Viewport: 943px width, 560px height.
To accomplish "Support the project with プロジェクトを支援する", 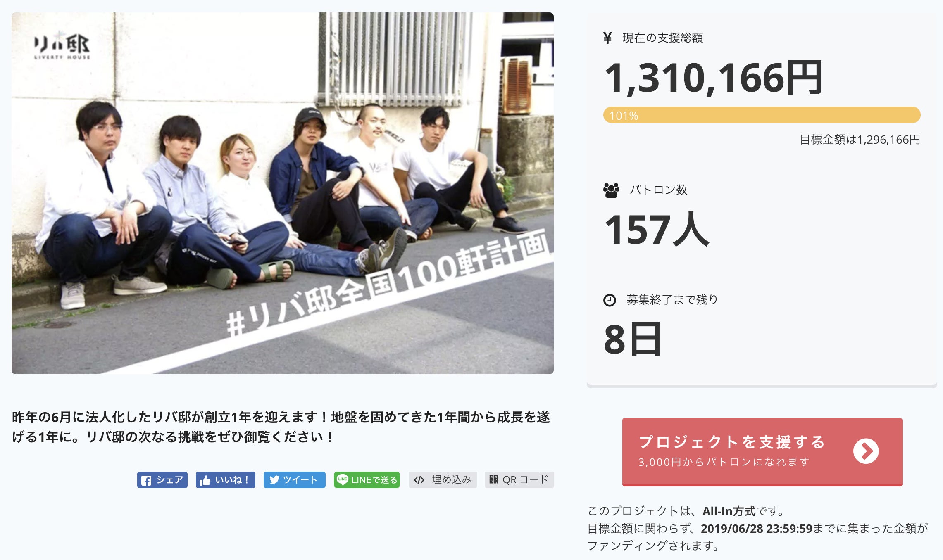I will click(762, 452).
